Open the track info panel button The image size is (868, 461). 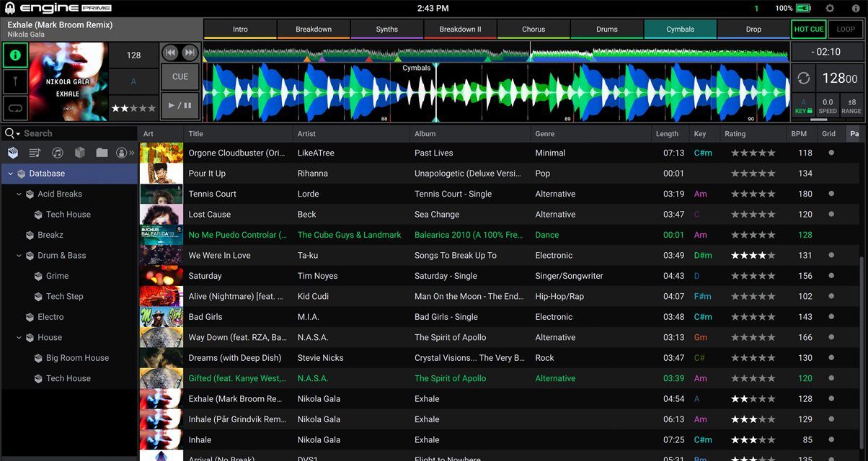click(15, 55)
